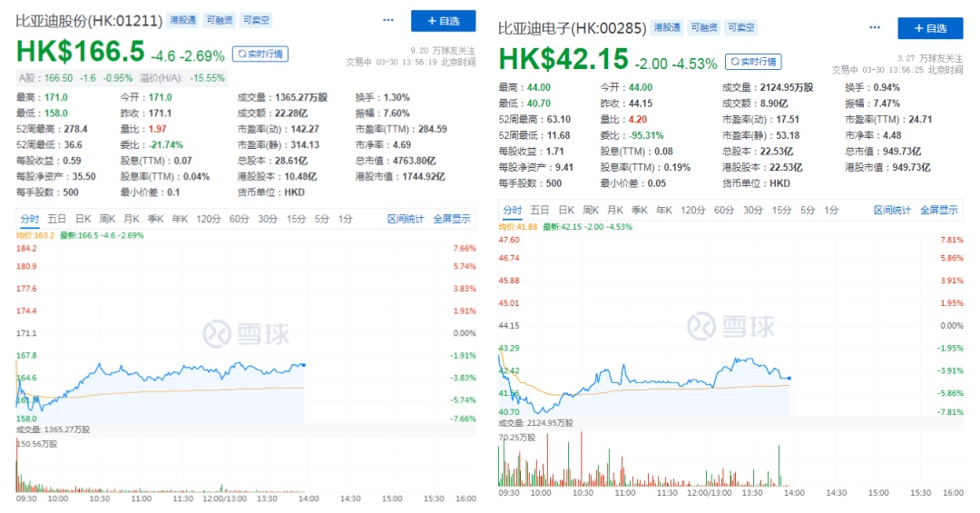Click 委比 -95.31% value

pyautogui.click(x=646, y=135)
